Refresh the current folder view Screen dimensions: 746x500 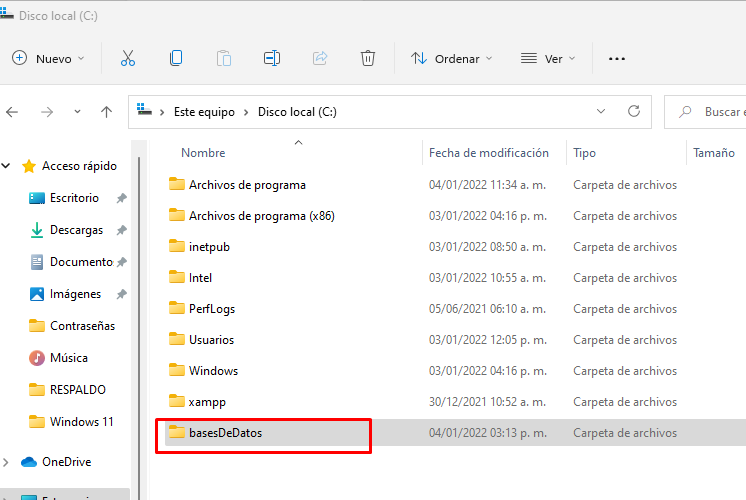(633, 112)
